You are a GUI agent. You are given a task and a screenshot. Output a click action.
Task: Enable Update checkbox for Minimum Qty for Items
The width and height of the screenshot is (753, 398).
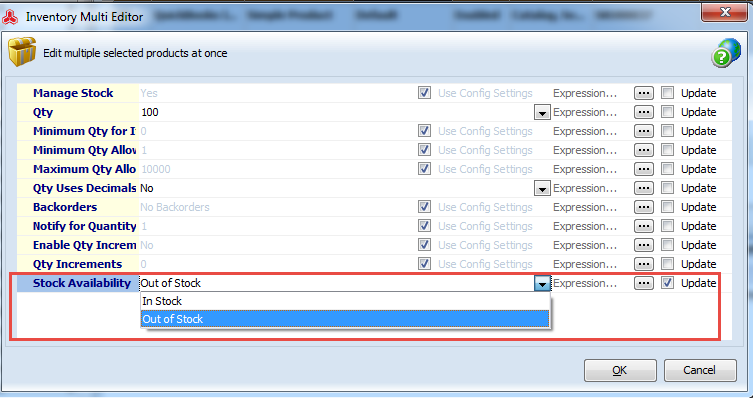coord(667,131)
